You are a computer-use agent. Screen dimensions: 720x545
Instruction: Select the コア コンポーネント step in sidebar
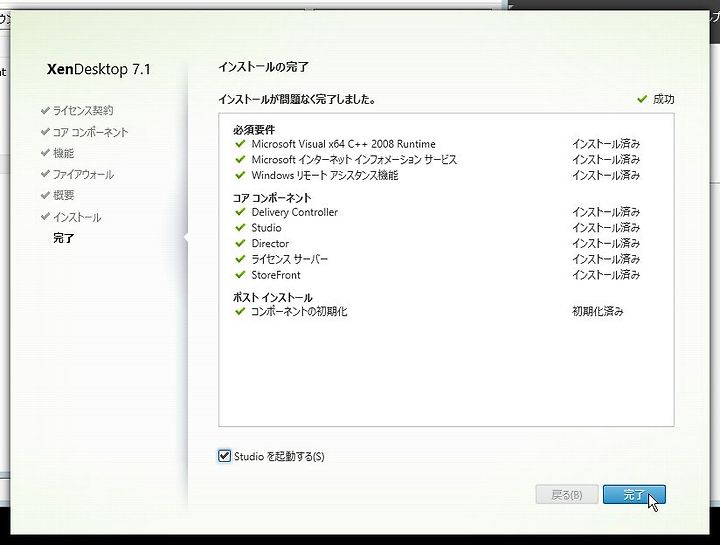90,132
